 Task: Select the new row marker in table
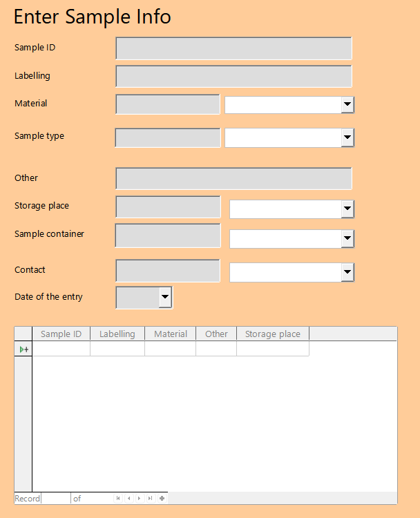coord(23,349)
